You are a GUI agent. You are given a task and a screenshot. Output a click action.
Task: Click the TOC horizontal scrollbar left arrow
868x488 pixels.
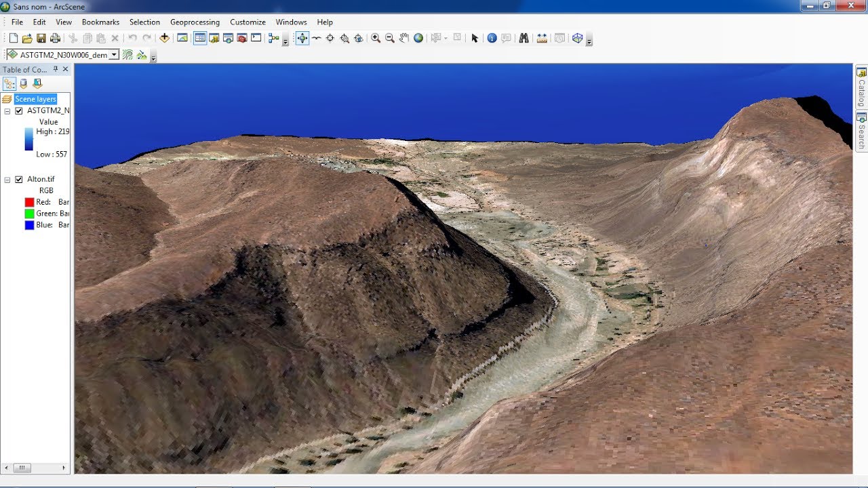tap(7, 468)
